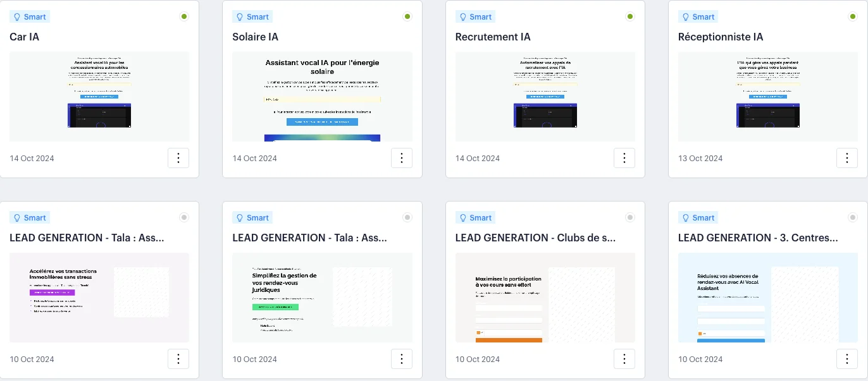Click grey status dot on Accélérez vos transactions card
Image resolution: width=868 pixels, height=381 pixels.
184,217
